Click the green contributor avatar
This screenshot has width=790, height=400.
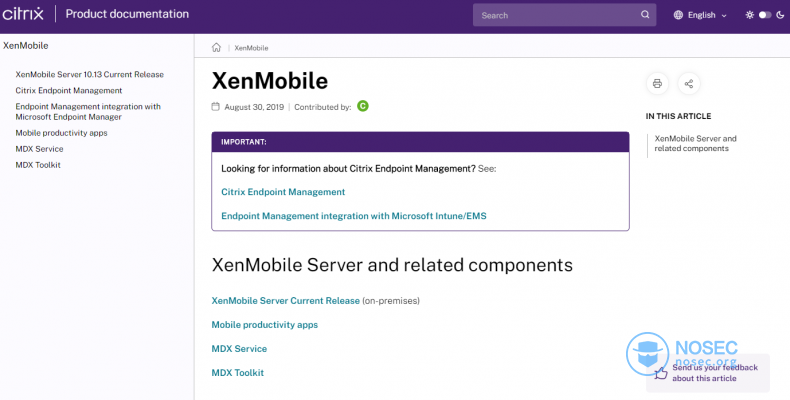[363, 106]
